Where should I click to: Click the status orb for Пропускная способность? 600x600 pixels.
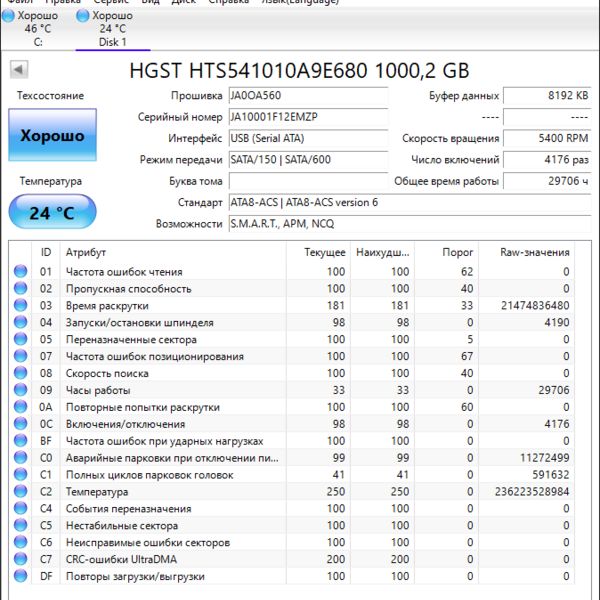21,288
